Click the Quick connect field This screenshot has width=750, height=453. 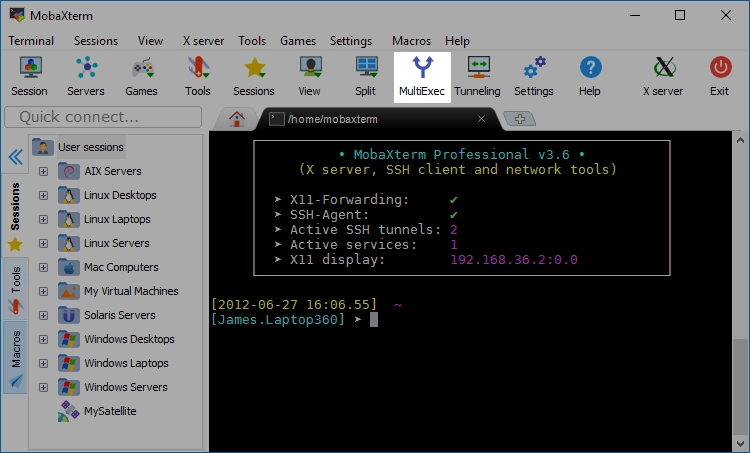(103, 117)
